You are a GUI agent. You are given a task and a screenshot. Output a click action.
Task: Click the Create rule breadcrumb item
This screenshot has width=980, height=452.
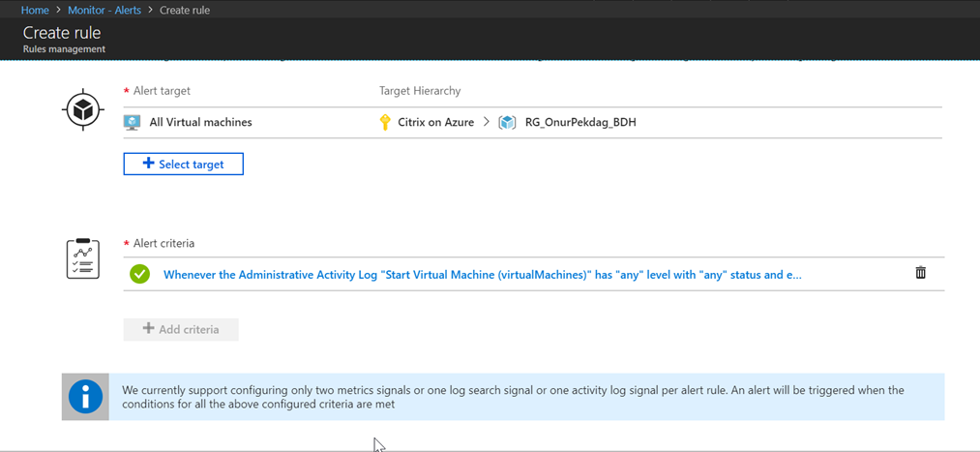coord(185,10)
